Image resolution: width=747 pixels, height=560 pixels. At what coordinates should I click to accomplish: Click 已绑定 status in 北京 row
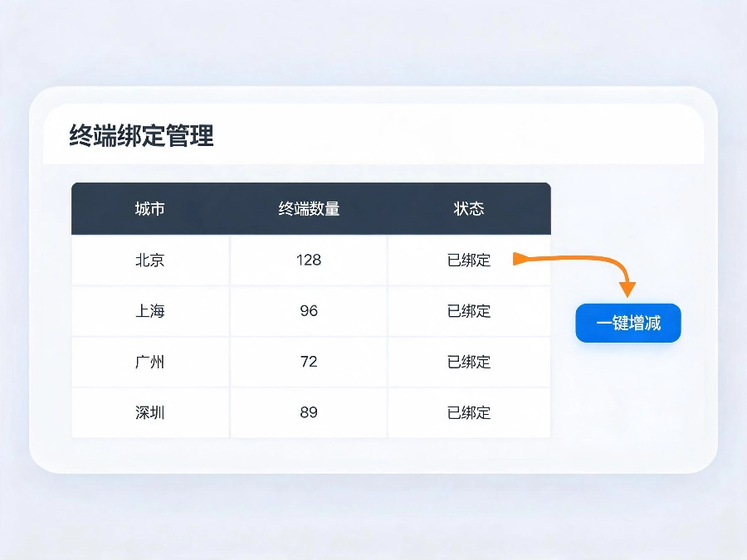pyautogui.click(x=469, y=260)
